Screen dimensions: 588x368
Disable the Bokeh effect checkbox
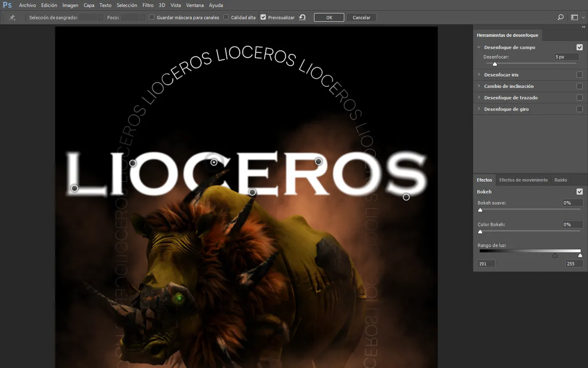579,192
